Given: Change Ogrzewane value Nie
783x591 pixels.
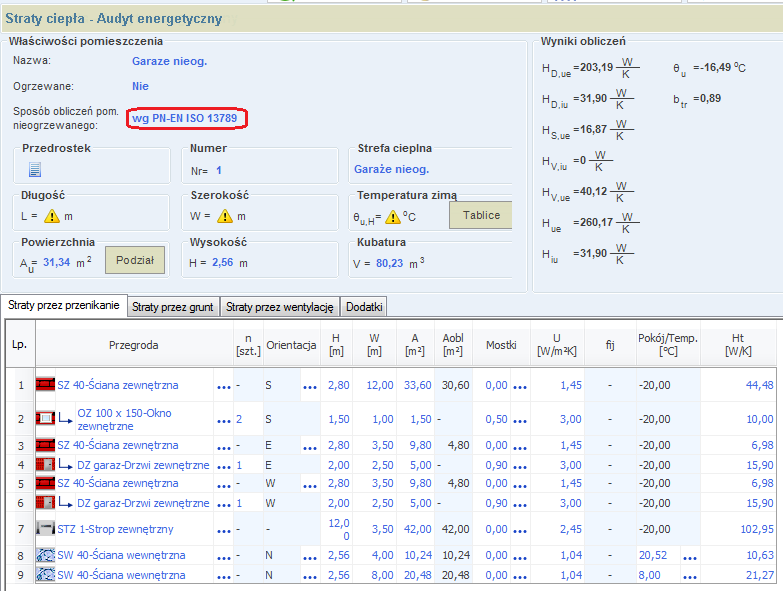Looking at the screenshot, I should click(x=140, y=86).
